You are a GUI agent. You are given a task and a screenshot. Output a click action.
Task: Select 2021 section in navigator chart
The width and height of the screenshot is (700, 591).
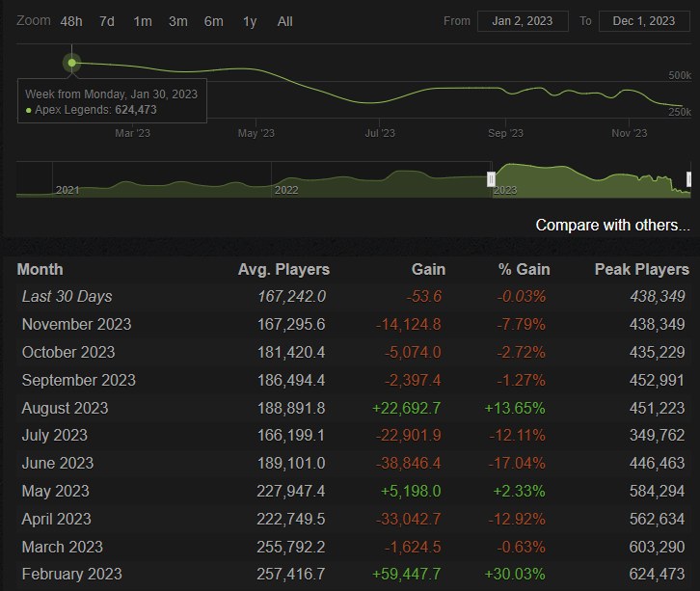(x=67, y=190)
